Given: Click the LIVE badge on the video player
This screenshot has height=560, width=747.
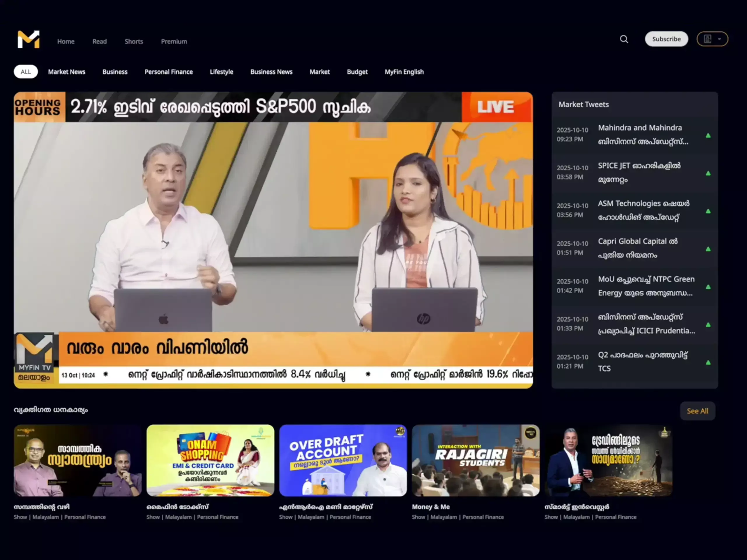Looking at the screenshot, I should click(x=496, y=107).
